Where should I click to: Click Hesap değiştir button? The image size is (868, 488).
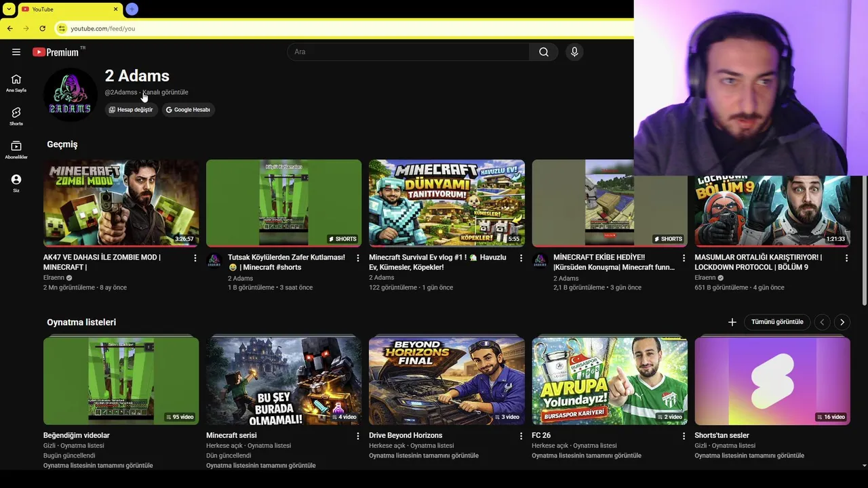[131, 109]
